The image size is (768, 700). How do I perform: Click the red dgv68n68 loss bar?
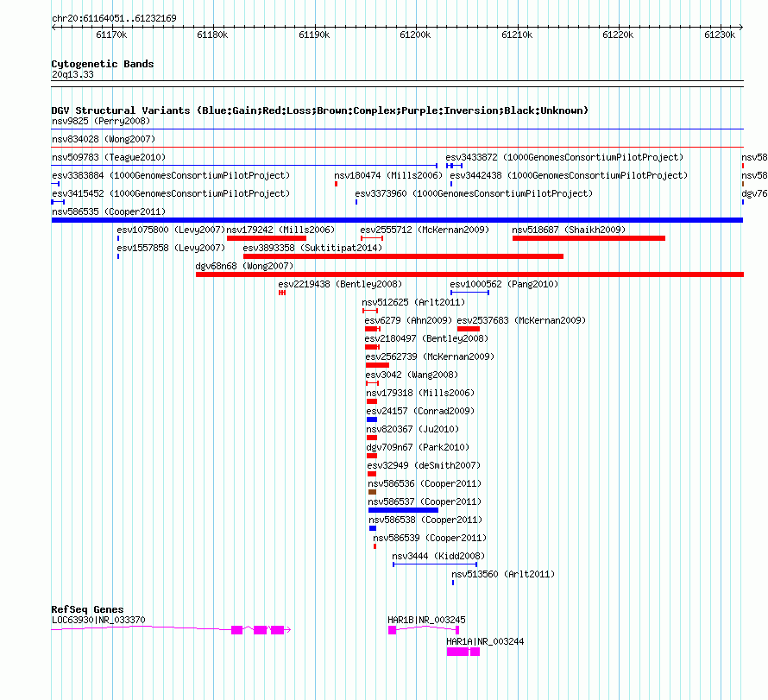coord(469,274)
